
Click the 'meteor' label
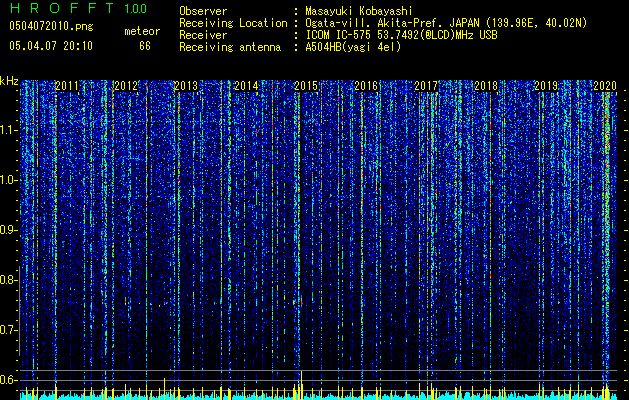pyautogui.click(x=142, y=31)
